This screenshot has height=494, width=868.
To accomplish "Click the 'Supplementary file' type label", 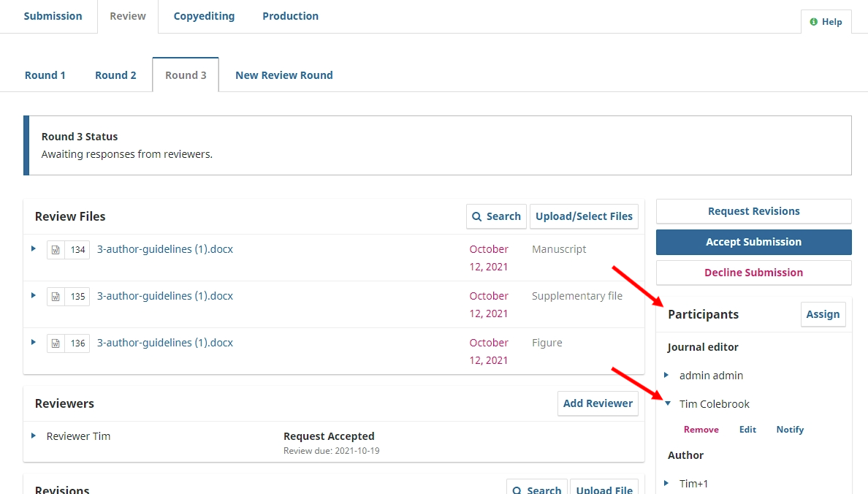I will click(576, 296).
